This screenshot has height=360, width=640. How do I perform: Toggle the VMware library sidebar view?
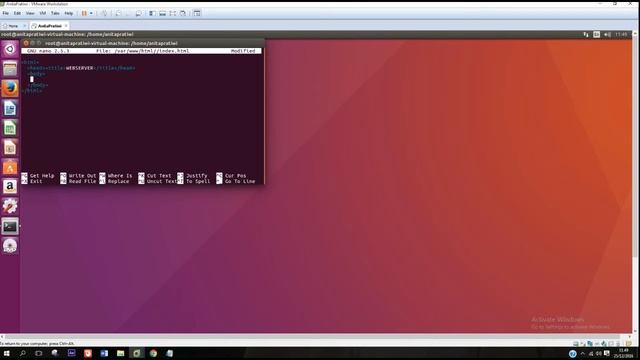152,13
